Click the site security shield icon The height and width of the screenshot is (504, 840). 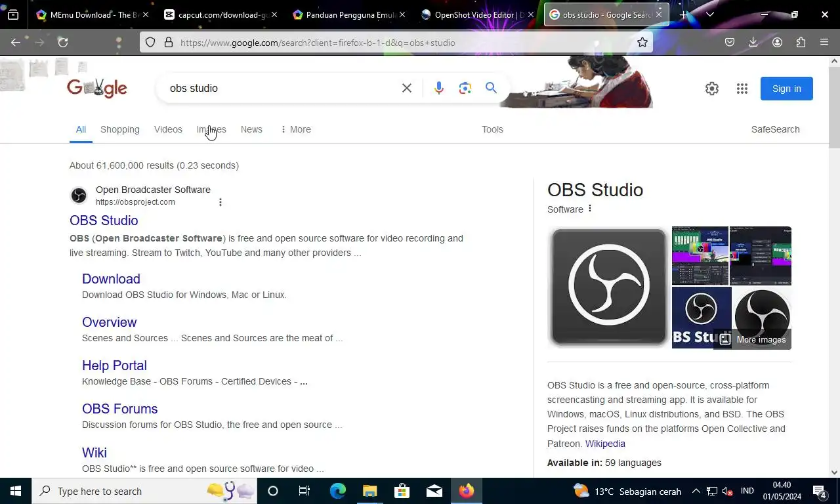click(150, 42)
